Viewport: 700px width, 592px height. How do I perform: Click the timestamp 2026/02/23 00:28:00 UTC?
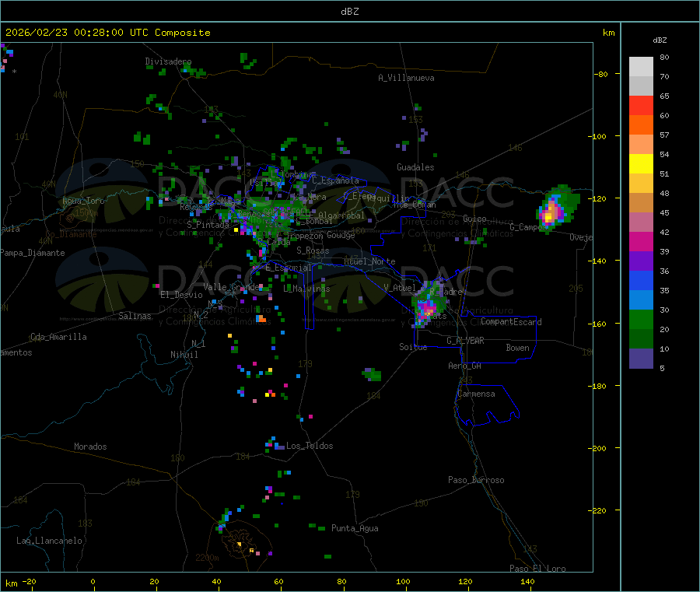(x=77, y=33)
